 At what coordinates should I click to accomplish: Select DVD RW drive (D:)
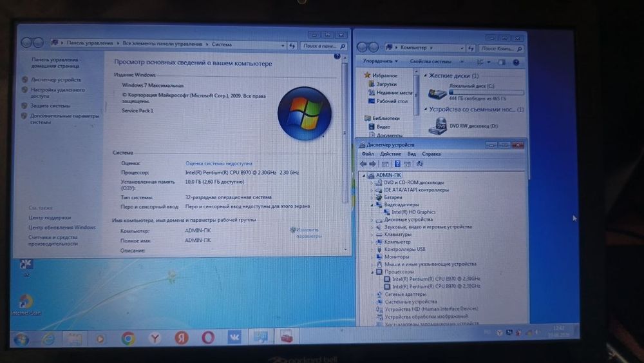(x=463, y=126)
